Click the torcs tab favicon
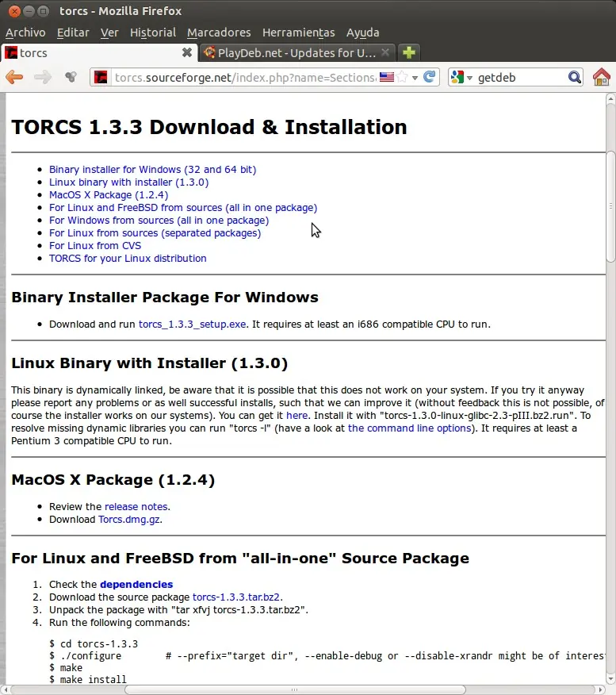Viewport: 616px width, 695px height. point(11,52)
